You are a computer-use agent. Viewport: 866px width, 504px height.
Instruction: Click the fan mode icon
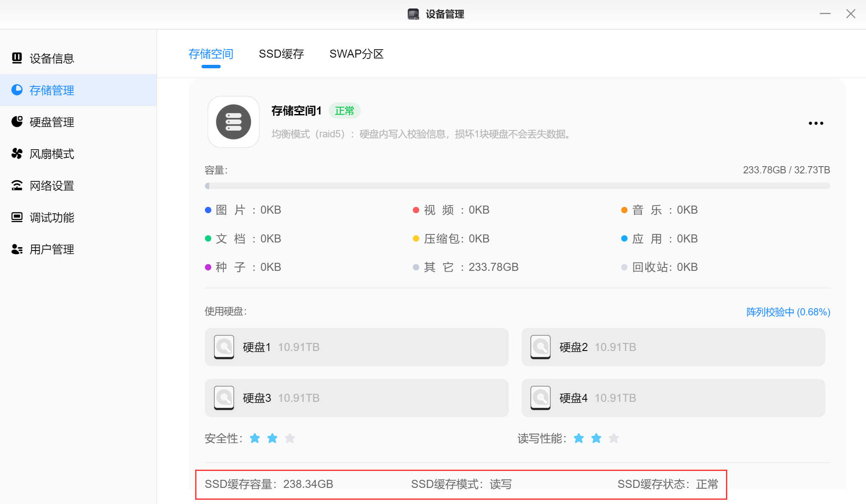[17, 153]
